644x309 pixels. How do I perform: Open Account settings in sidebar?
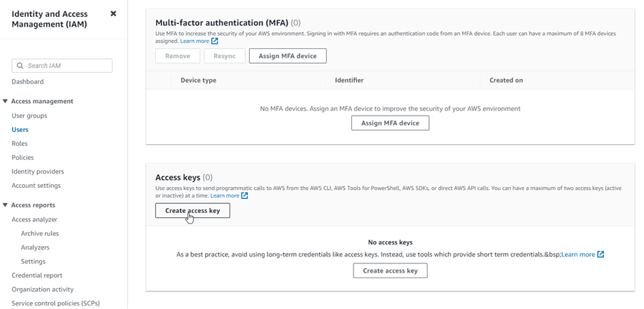pos(36,186)
